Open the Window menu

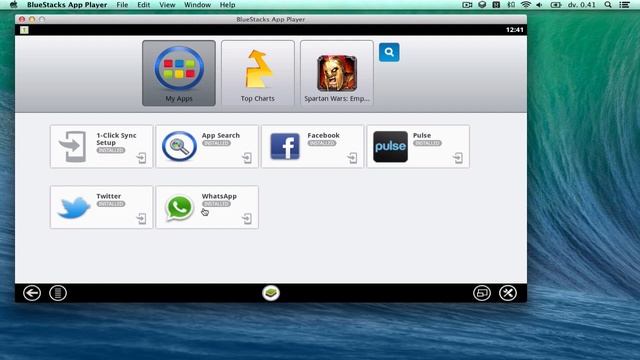(x=197, y=5)
